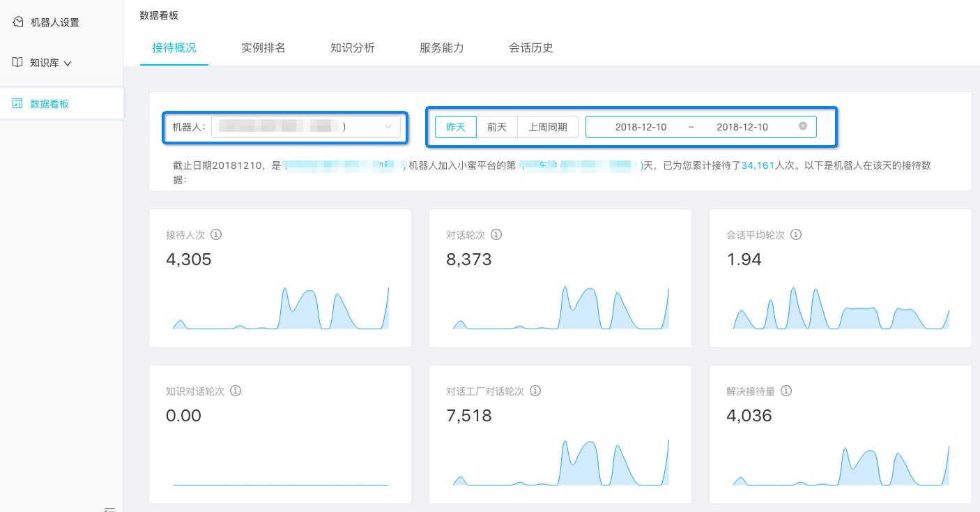Click the 接待人次 trend chart
The height and width of the screenshot is (512, 980).
click(x=280, y=307)
